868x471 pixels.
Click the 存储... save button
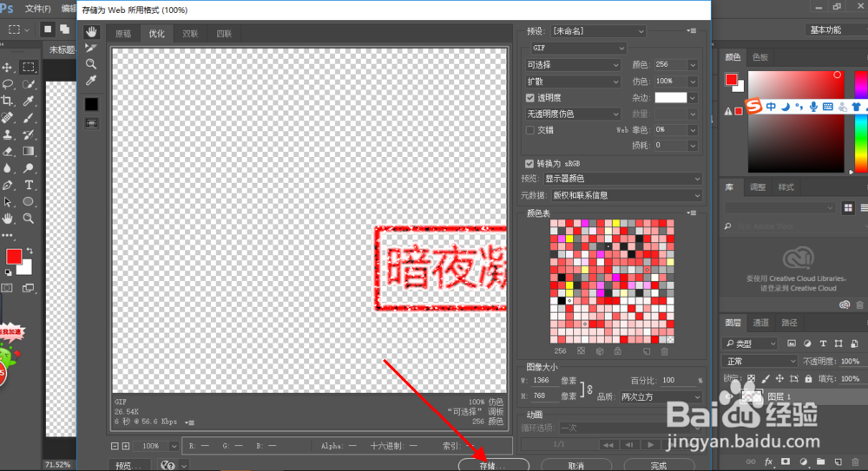pos(493,465)
